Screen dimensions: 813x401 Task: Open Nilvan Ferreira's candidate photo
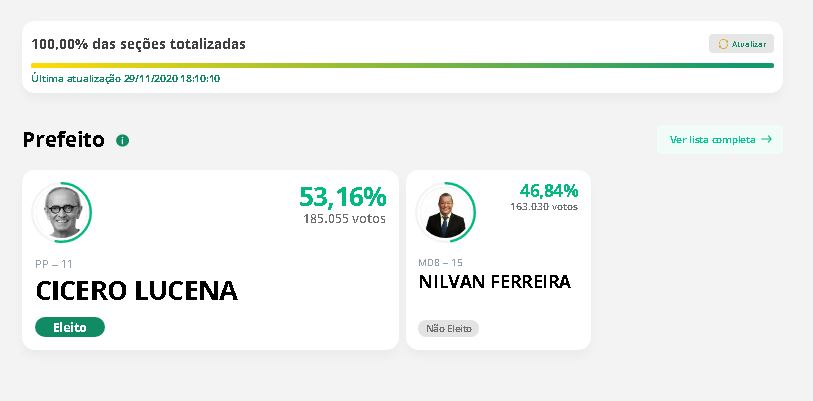click(x=441, y=212)
